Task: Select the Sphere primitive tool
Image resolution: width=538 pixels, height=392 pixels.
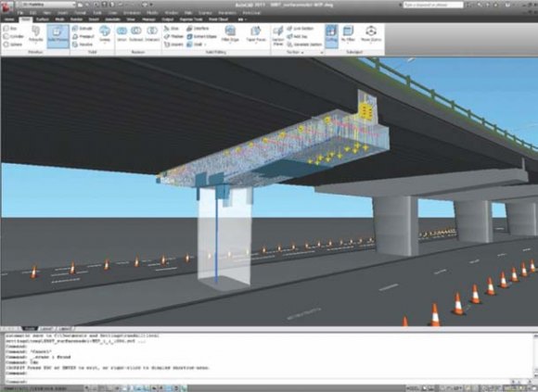Action: (x=13, y=44)
